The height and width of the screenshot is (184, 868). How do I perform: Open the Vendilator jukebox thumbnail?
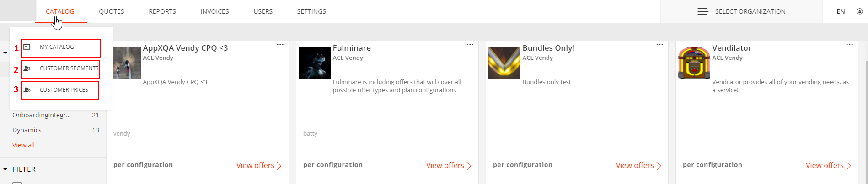click(694, 62)
